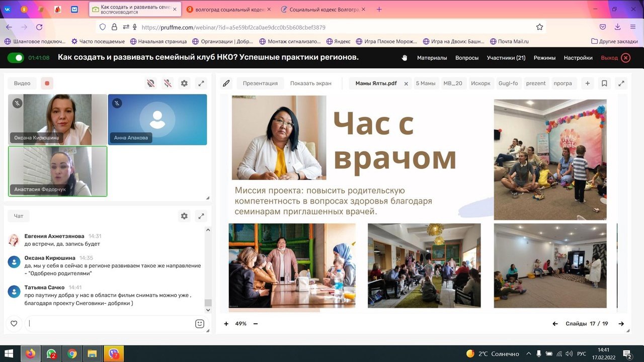The image size is (644, 362).
Task: Click the Выход exit button
Action: 615,58
